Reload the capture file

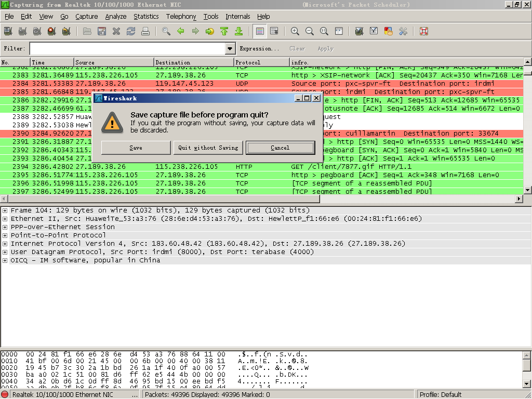coord(131,31)
